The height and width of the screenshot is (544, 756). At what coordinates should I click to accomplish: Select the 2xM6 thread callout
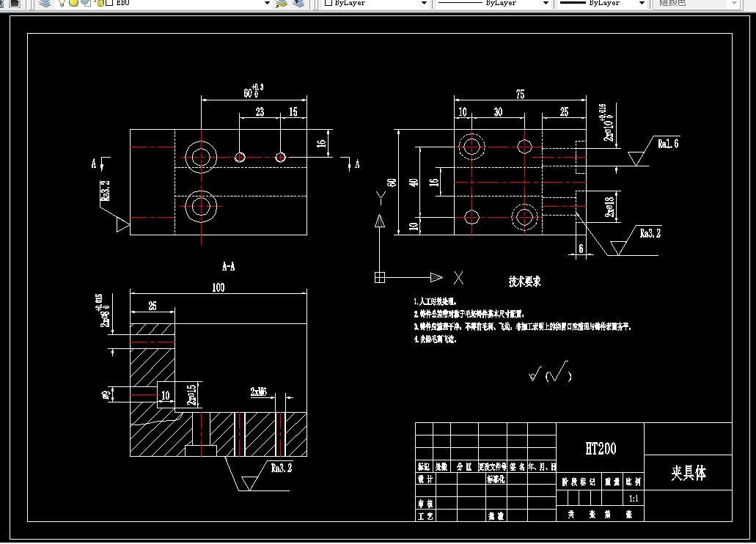click(x=258, y=392)
